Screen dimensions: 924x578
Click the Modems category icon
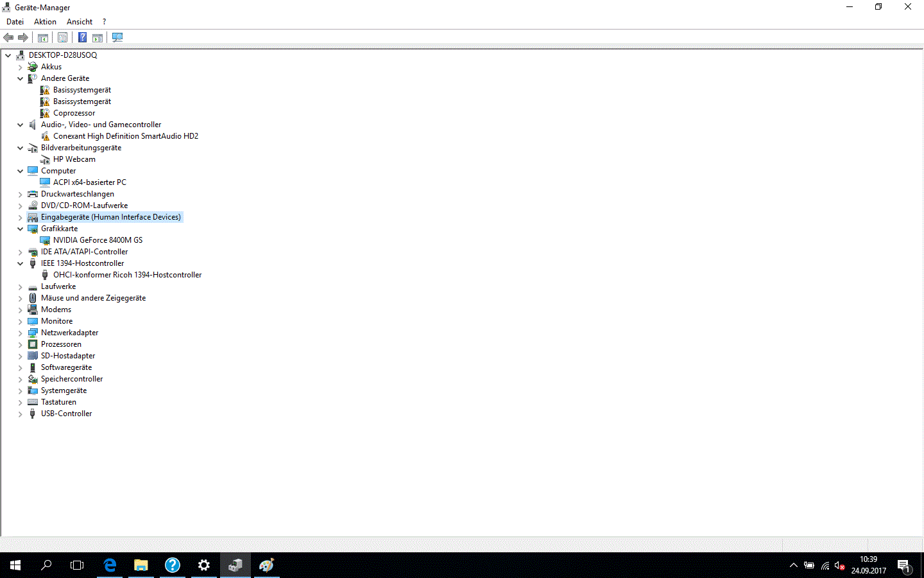coord(33,310)
